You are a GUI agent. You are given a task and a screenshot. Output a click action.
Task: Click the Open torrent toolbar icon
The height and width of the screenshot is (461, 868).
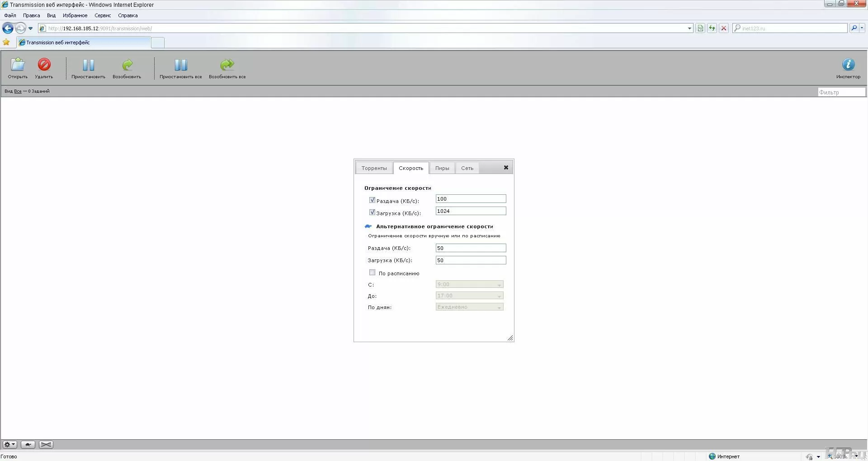pos(18,65)
